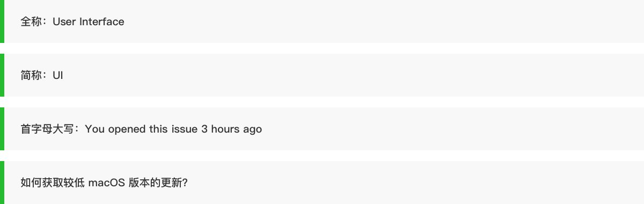
Task: Click green bar beside macOS question block
Action: [2, 183]
